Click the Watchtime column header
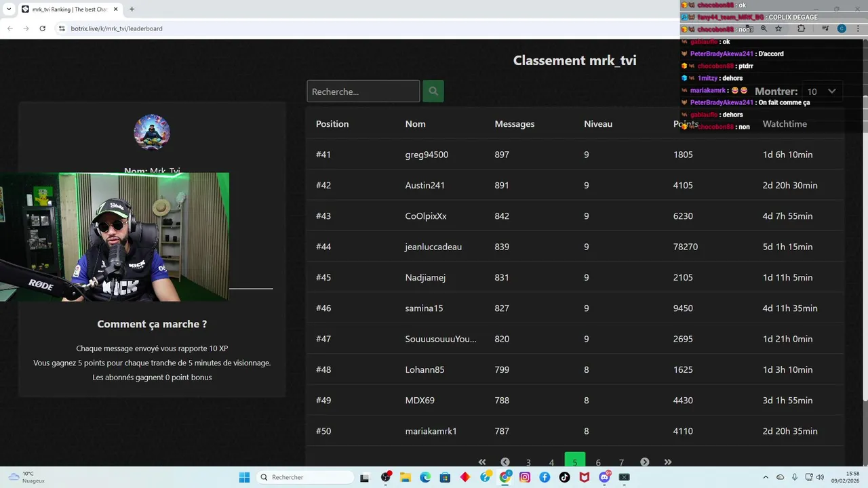The width and height of the screenshot is (868, 488). 785,124
